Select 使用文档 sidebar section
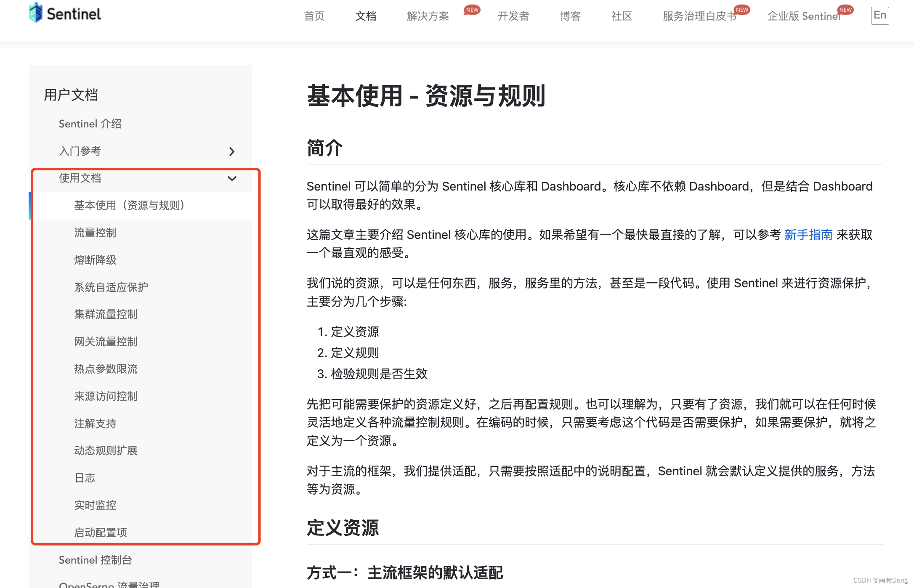Screen dimensions: 914x588 tap(80, 178)
